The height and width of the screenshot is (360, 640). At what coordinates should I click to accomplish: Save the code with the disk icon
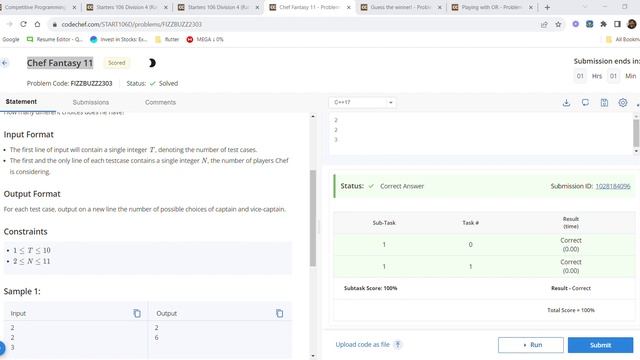coord(604,103)
